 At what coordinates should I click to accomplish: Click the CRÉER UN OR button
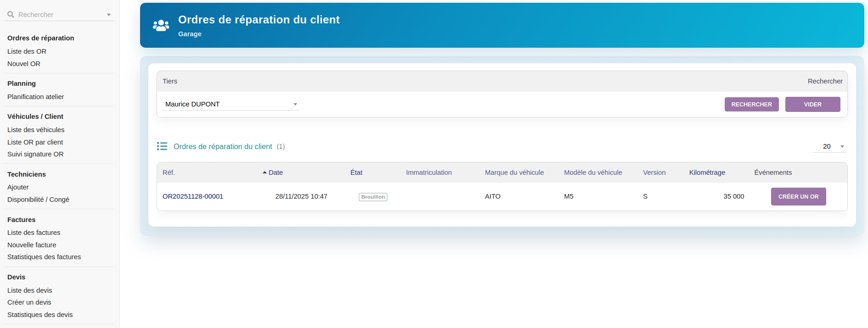point(798,196)
